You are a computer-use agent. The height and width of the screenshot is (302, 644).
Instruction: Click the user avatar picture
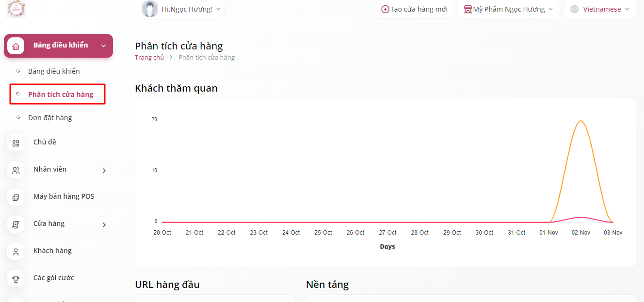pyautogui.click(x=150, y=9)
